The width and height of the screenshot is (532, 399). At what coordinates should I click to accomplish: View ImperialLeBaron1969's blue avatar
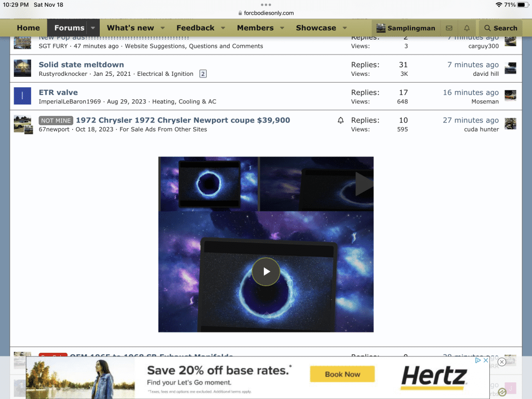[x=22, y=96]
